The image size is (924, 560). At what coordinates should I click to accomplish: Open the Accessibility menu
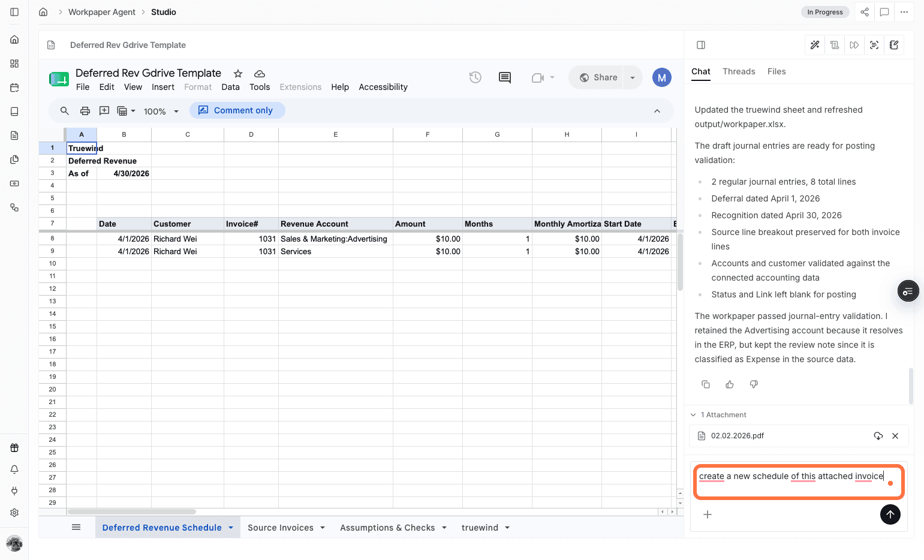[x=383, y=87]
